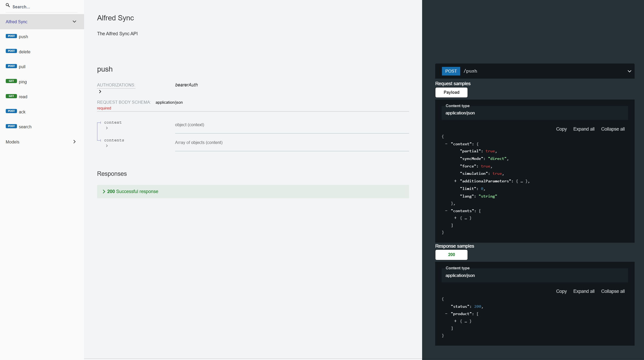
Task: Expand the object inside "product" array
Action: coord(455,321)
